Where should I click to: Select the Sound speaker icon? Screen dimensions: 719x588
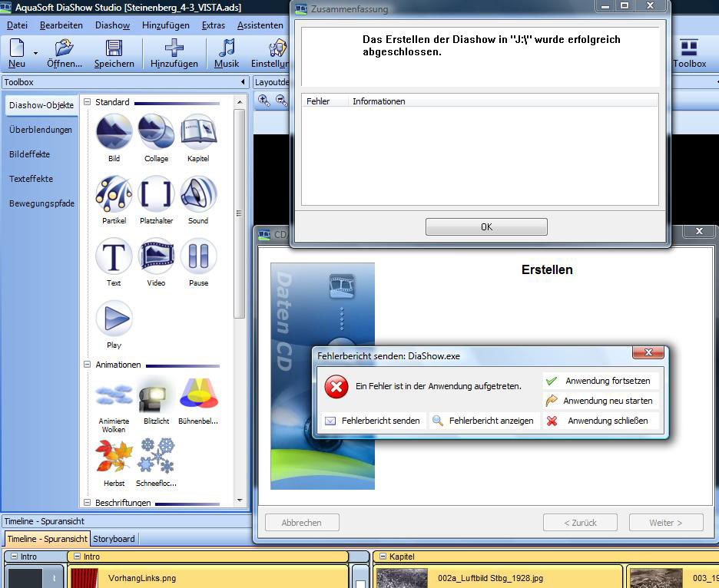click(198, 194)
